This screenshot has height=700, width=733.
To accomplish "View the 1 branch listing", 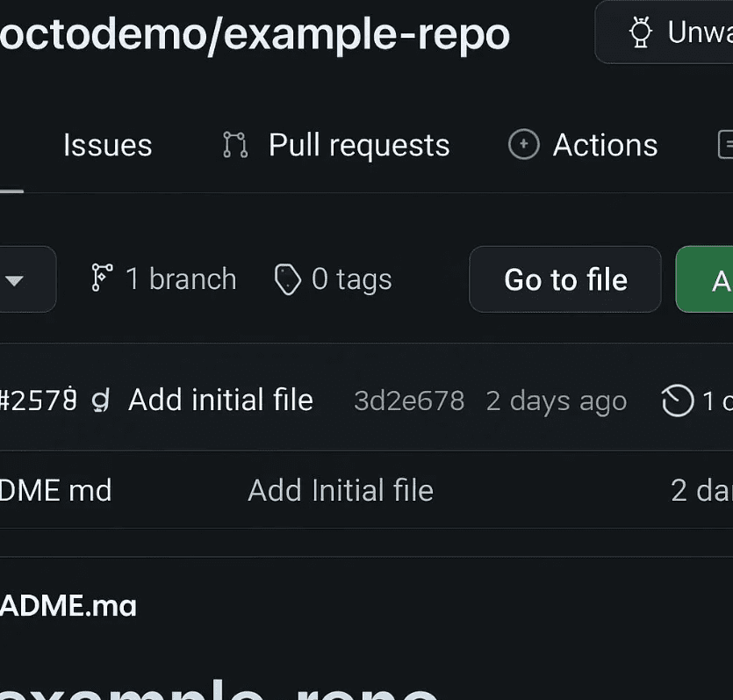I will pyautogui.click(x=162, y=278).
